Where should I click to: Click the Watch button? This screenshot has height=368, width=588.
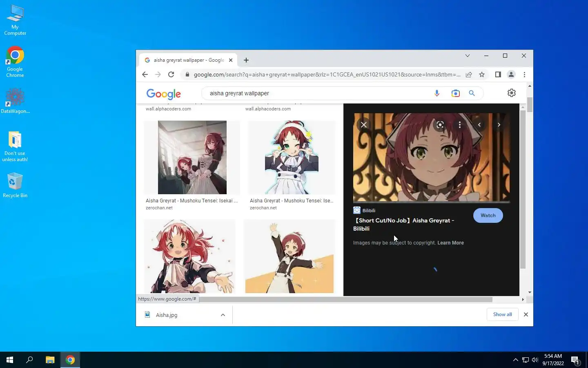[488, 215]
